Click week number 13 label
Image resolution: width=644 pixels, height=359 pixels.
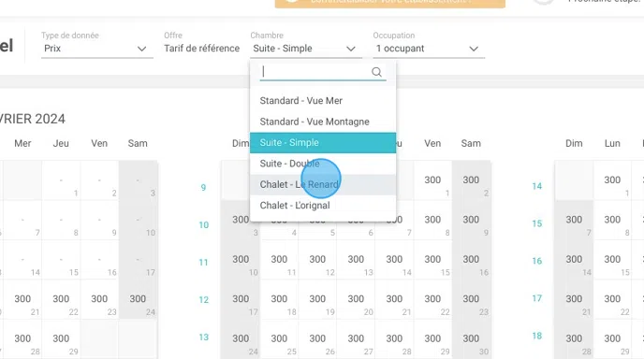(204, 337)
